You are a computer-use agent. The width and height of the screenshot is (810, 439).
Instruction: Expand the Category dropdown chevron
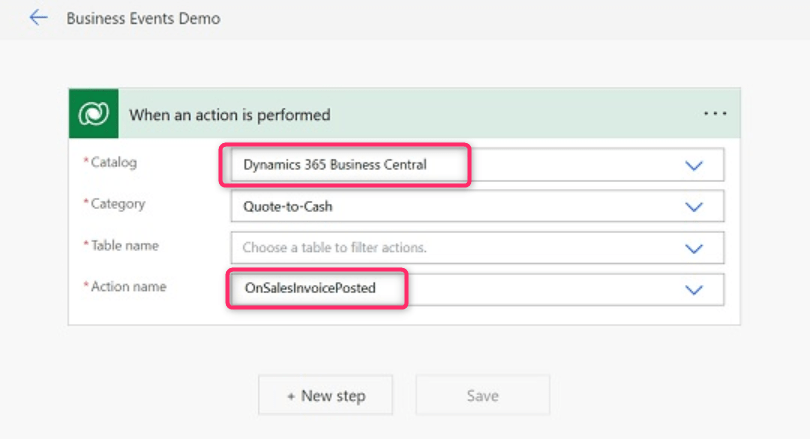[x=694, y=207]
